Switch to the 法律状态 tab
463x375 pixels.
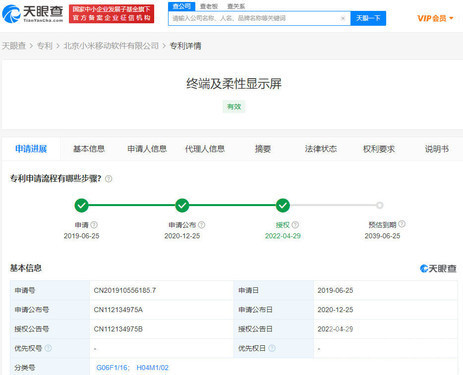pyautogui.click(x=321, y=149)
